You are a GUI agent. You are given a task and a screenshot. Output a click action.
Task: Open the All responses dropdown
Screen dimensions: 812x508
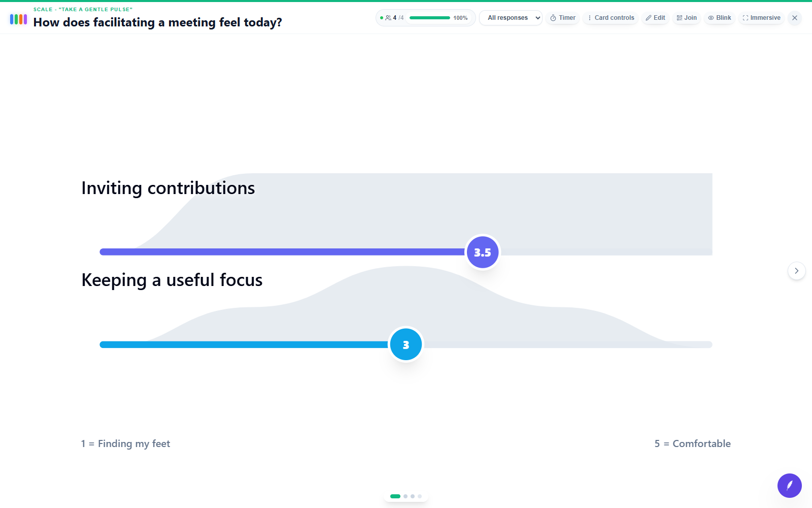tap(511, 18)
